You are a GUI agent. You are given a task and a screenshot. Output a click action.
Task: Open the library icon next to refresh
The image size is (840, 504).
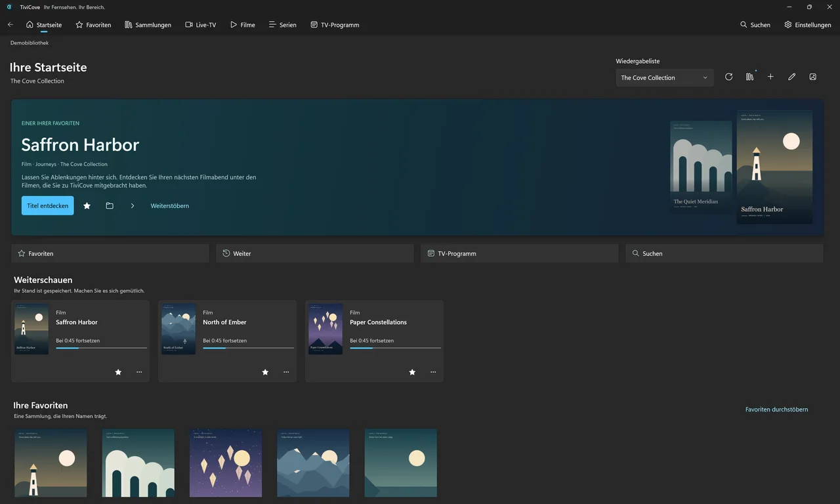click(749, 77)
